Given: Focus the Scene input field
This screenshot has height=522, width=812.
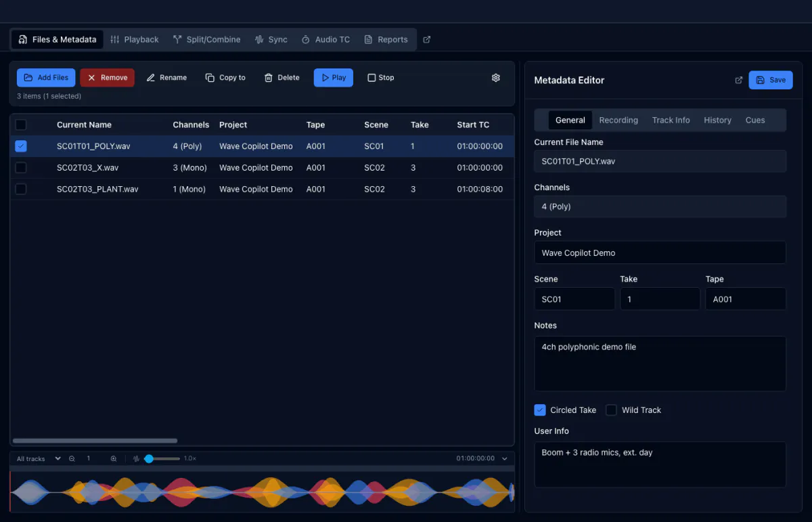Looking at the screenshot, I should [574, 299].
